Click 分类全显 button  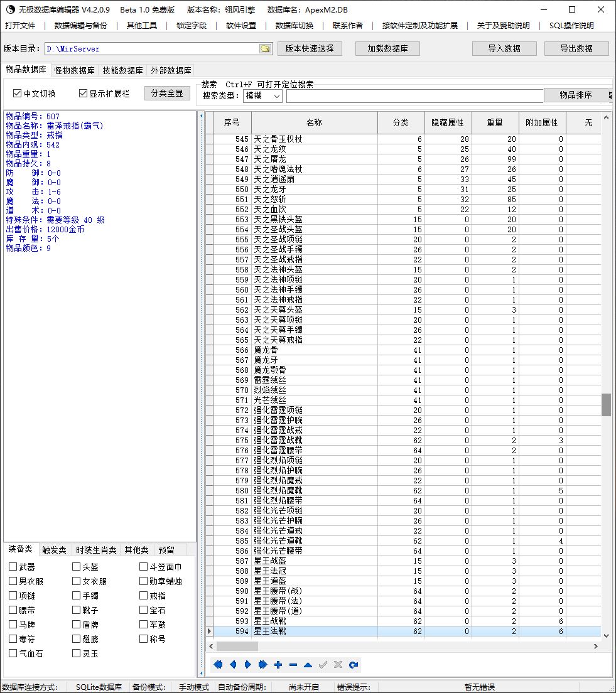pos(167,94)
